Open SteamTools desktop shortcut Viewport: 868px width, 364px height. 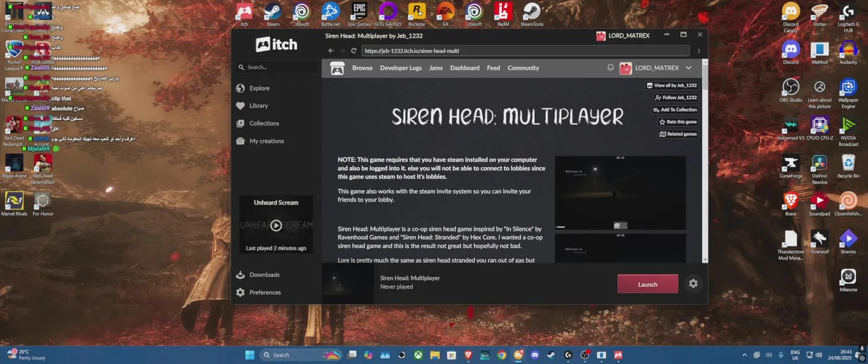pos(532,15)
